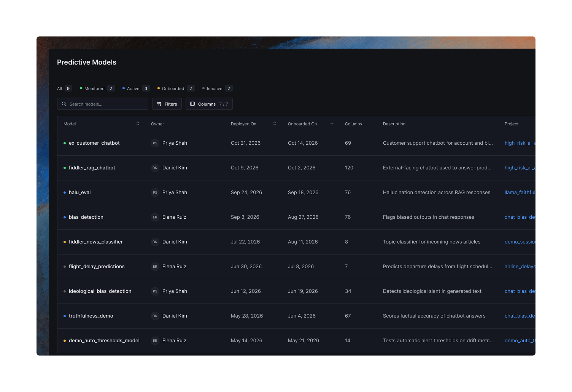
Task: Sort by Model column using sort arrows
Action: pyautogui.click(x=138, y=123)
